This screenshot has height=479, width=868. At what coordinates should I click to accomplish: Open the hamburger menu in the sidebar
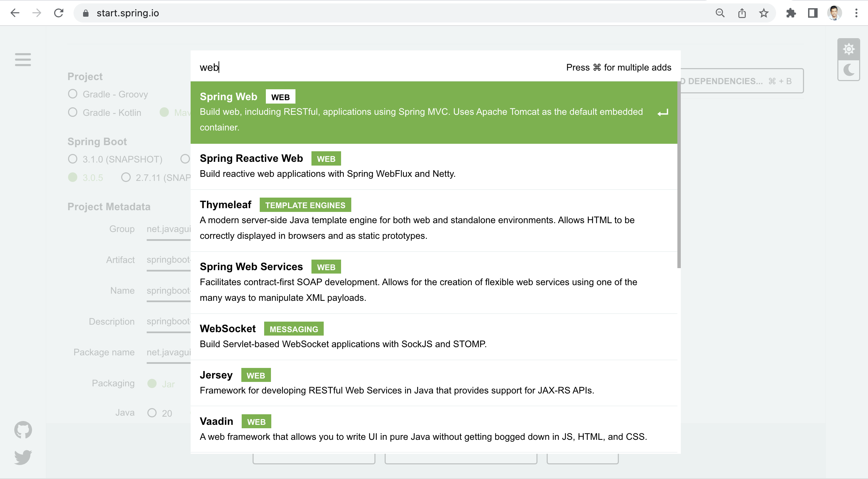click(23, 60)
